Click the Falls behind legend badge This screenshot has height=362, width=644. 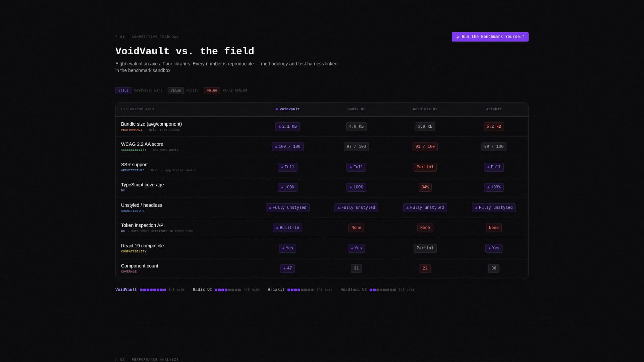point(212,90)
